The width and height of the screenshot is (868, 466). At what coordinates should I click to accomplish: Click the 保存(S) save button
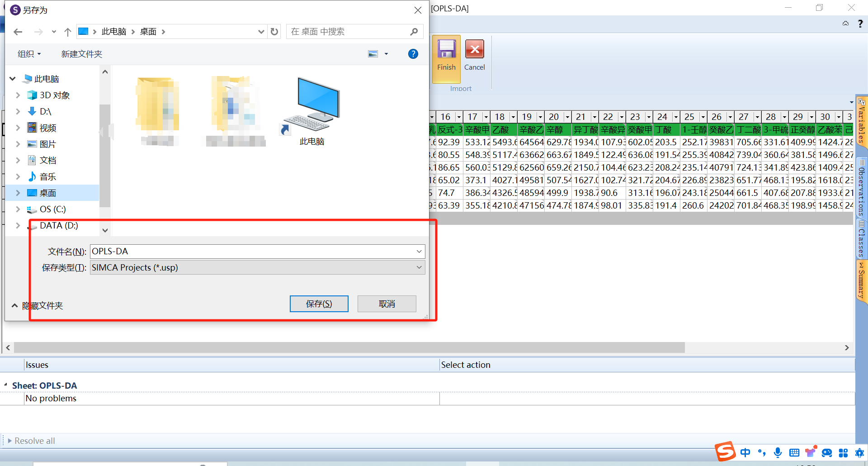click(319, 304)
